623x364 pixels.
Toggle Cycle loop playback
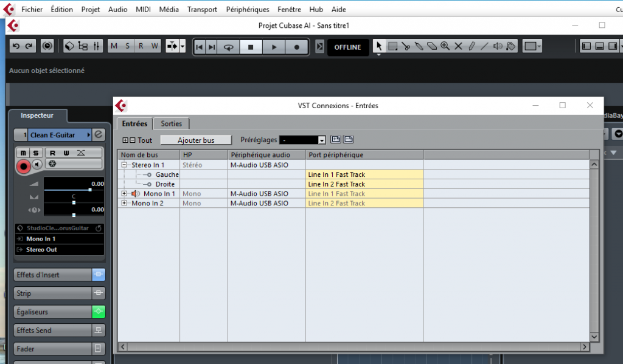(x=229, y=47)
